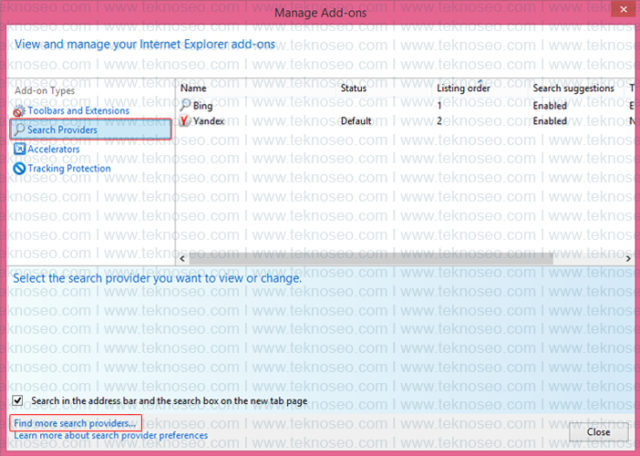640x456 pixels.
Task: Sort list by Status column header
Action: click(x=353, y=88)
